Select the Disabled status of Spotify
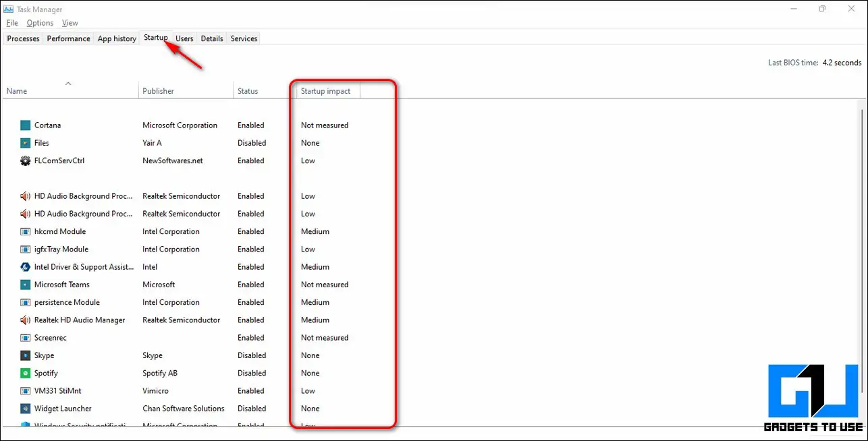The height and width of the screenshot is (441, 868). [x=252, y=373]
